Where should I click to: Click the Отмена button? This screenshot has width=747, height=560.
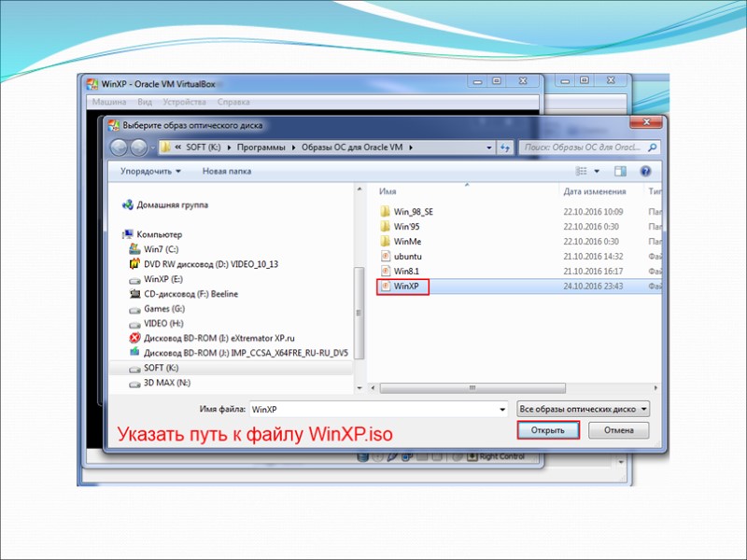pyautogui.click(x=618, y=430)
